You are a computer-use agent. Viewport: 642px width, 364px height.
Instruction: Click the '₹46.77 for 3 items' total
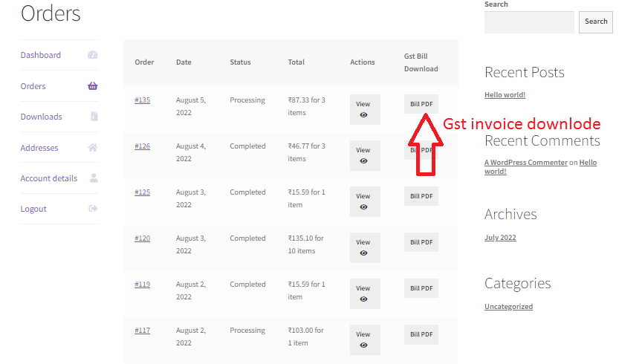tap(307, 152)
